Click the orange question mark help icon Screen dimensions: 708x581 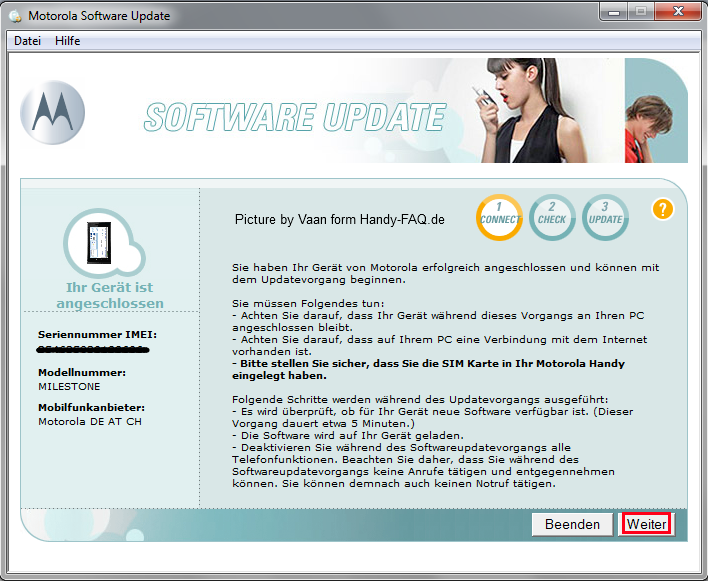coord(662,209)
